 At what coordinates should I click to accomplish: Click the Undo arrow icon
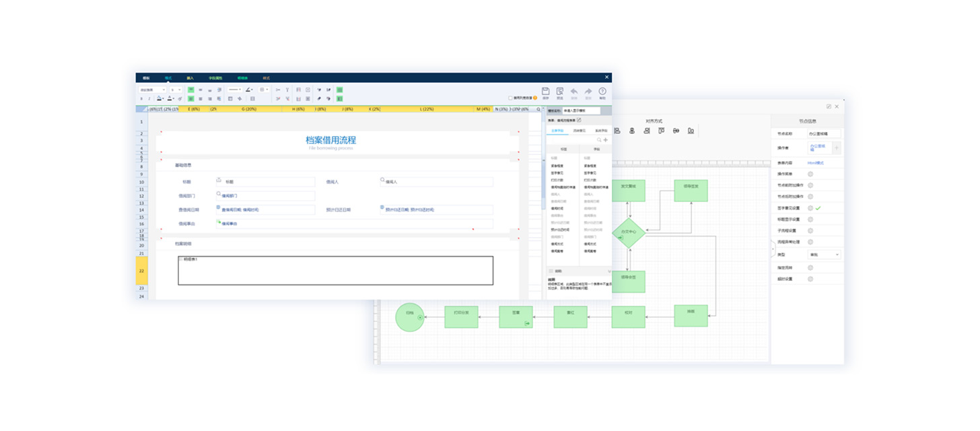pyautogui.click(x=574, y=92)
